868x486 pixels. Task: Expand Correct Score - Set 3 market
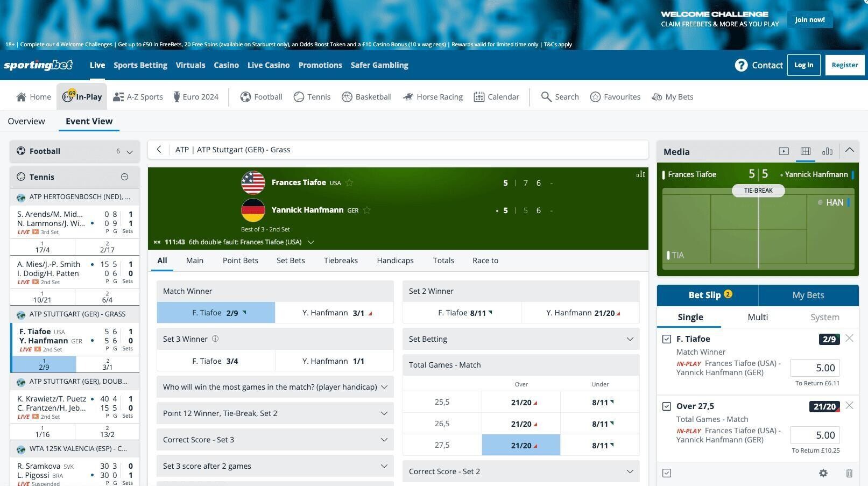(x=275, y=440)
